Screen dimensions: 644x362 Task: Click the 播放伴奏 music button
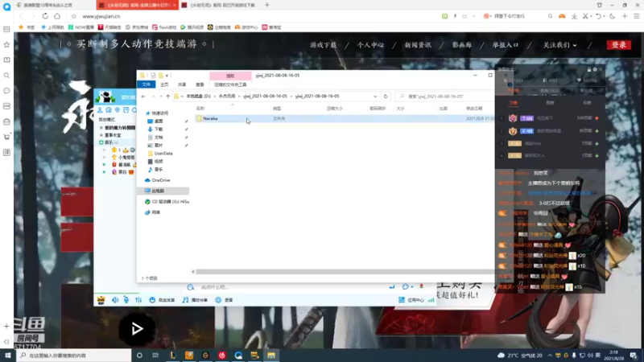click(x=195, y=300)
